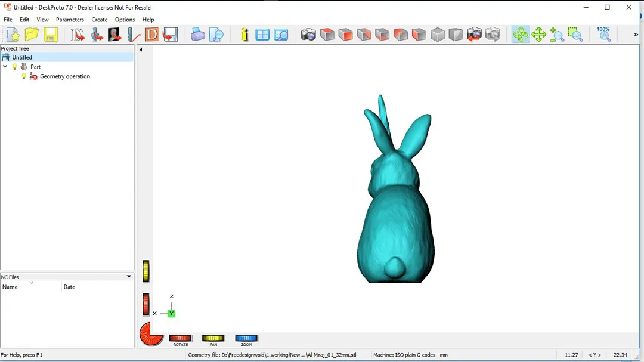Save the project with the floppy icon
This screenshot has width=644, height=362.
click(x=51, y=35)
